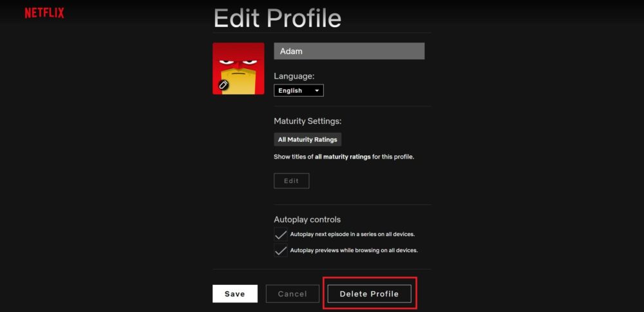This screenshot has height=312, width=644.
Task: Click the arrow on the language selector
Action: 317,91
